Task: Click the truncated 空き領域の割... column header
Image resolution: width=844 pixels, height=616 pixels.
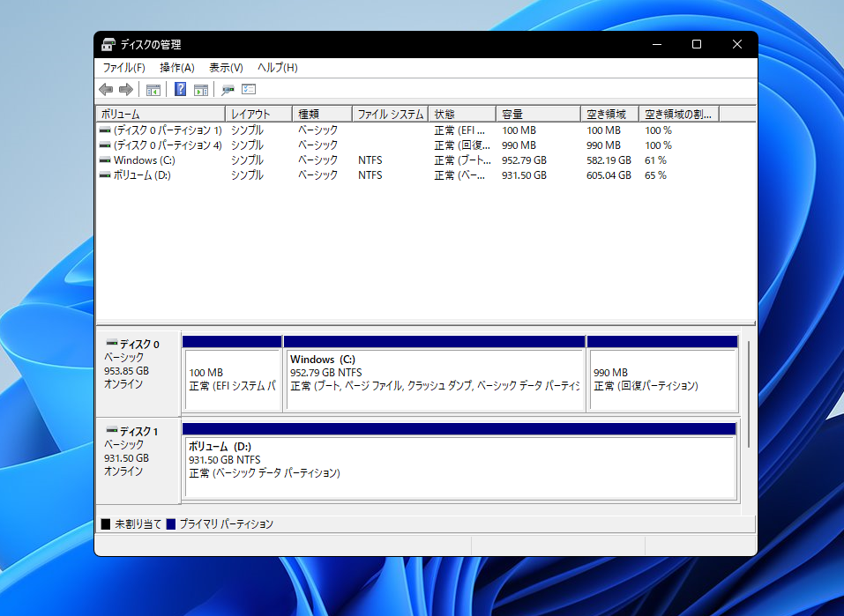Action: click(x=679, y=114)
